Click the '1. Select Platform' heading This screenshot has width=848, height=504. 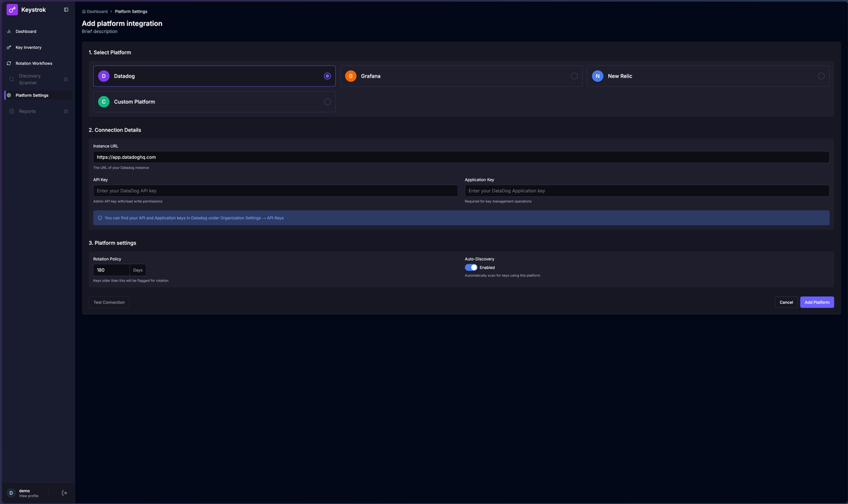110,52
